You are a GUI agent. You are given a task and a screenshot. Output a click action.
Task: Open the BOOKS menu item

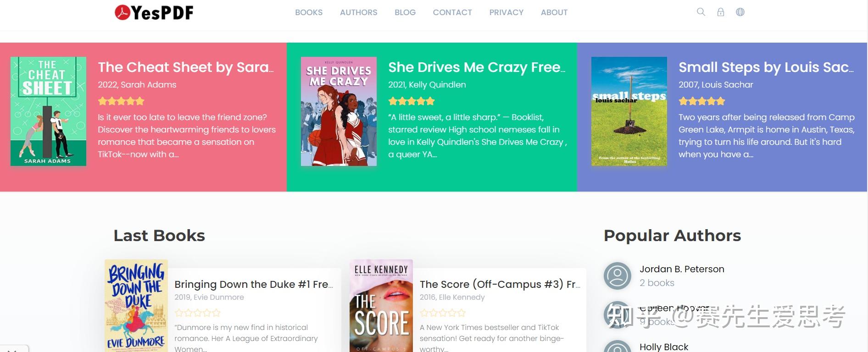pyautogui.click(x=309, y=12)
